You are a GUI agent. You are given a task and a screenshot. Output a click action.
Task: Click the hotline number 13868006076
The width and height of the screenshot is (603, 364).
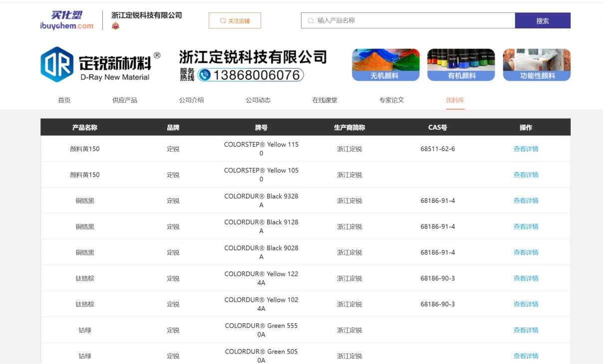pos(257,75)
